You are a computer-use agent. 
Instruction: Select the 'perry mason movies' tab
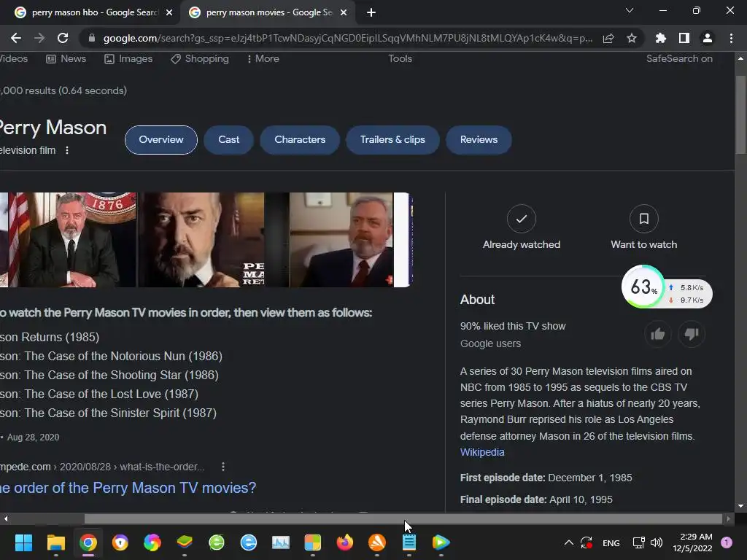[268, 12]
